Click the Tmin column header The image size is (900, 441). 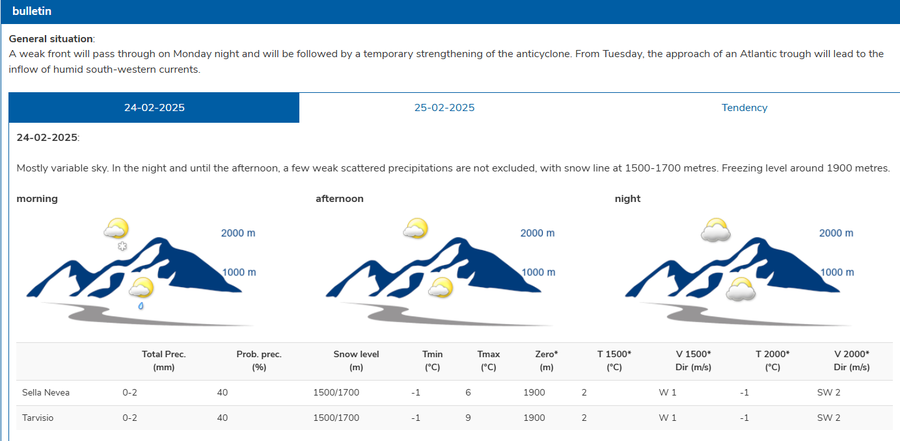432,361
